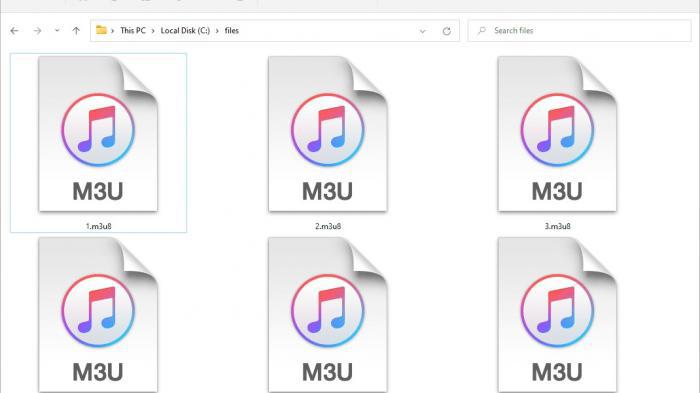This screenshot has width=700, height=393.
Task: Click the 3.m3u8 file name label
Action: 557,226
